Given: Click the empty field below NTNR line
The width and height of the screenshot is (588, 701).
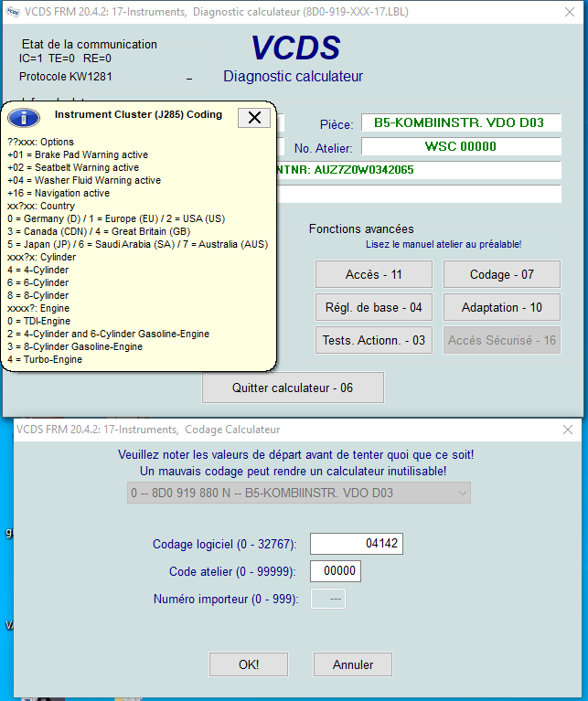Looking at the screenshot, I should pos(419,194).
